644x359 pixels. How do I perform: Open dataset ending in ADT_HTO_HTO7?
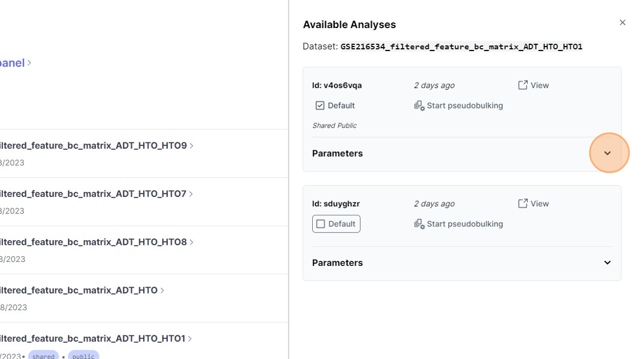click(92, 194)
